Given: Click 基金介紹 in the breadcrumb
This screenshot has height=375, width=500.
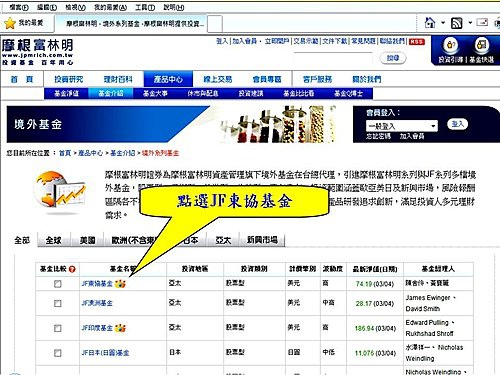Looking at the screenshot, I should pyautogui.click(x=122, y=153).
